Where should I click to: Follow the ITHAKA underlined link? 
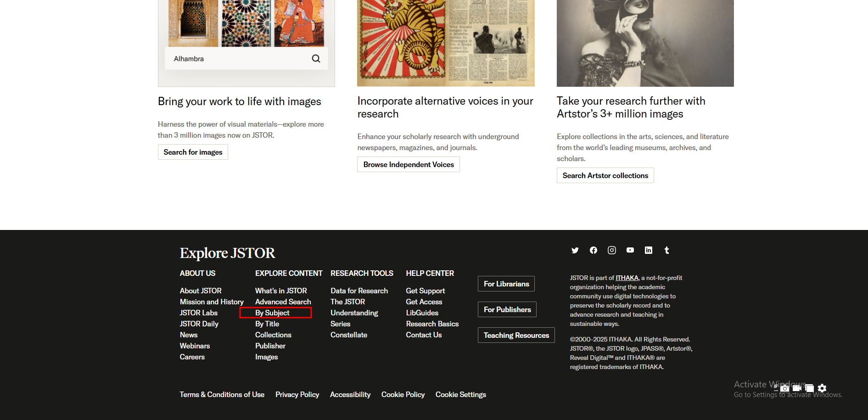coord(627,278)
